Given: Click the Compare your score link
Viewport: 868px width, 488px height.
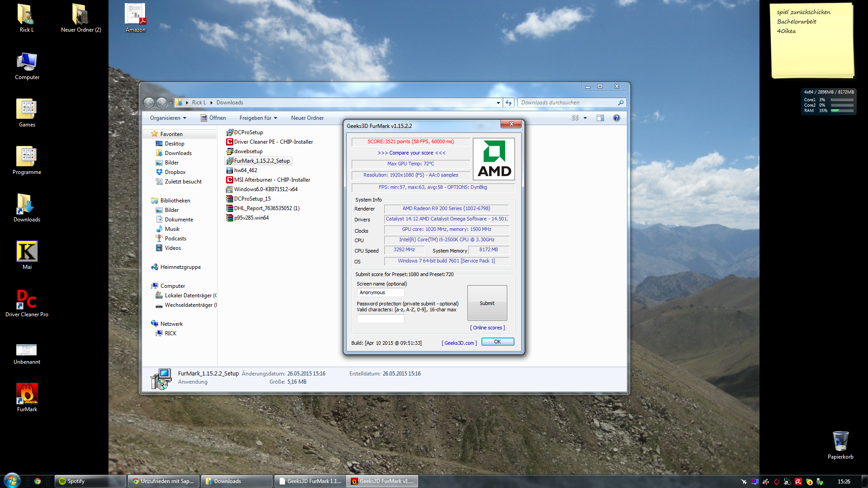Looking at the screenshot, I should (x=411, y=153).
